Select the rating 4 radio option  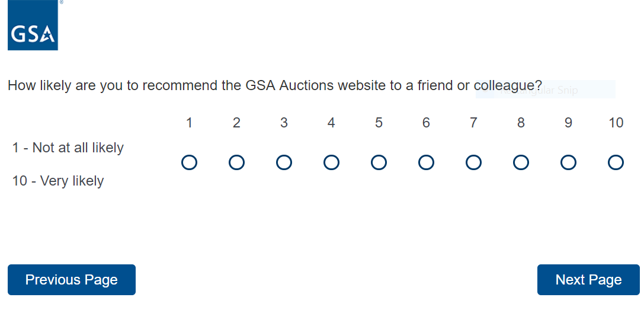pos(331,162)
